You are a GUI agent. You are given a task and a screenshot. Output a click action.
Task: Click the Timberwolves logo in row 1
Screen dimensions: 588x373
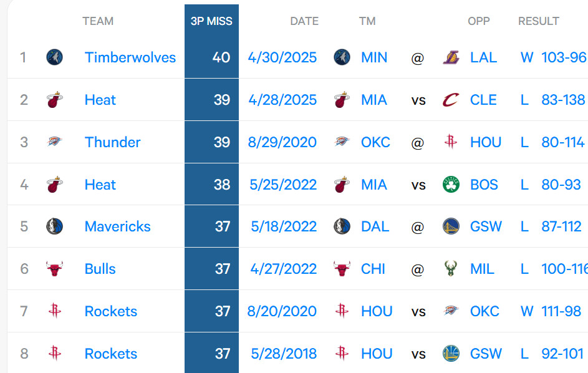55,57
